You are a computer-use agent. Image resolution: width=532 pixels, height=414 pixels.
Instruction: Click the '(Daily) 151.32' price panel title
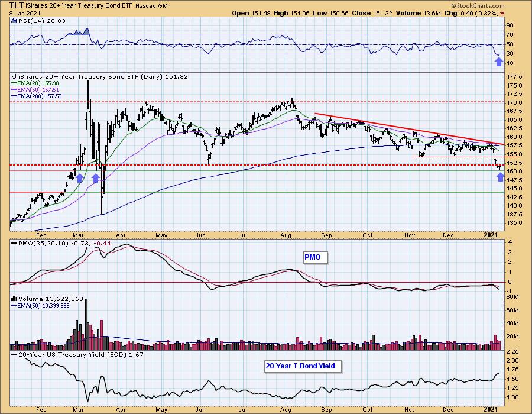point(164,77)
